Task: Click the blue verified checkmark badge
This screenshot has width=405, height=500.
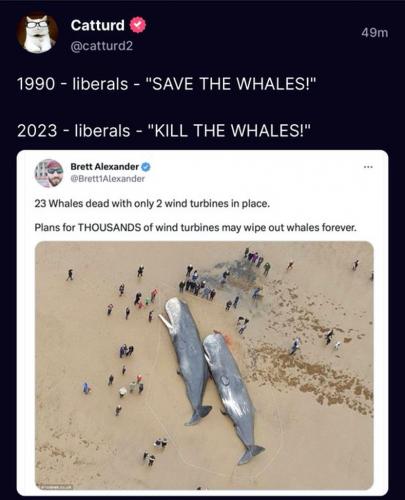Action: 147,166
